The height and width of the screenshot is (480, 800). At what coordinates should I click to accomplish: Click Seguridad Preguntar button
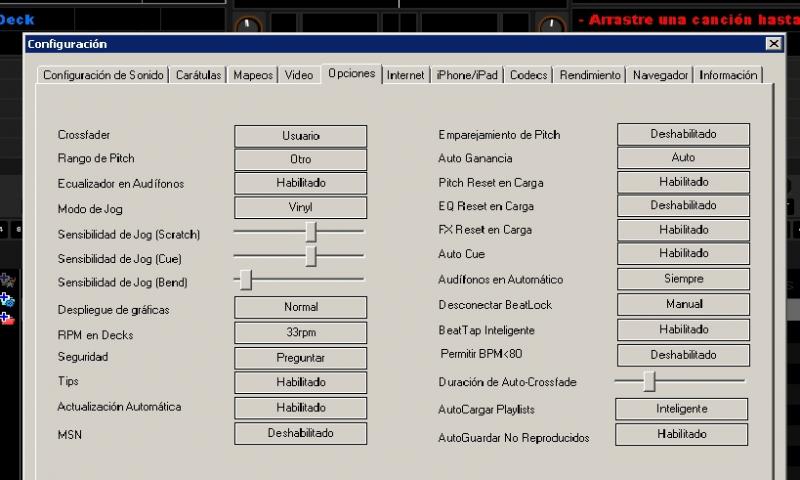(301, 358)
